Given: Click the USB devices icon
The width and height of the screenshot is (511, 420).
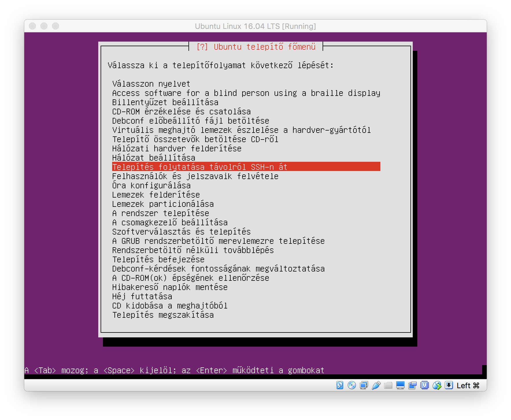Looking at the screenshot, I should 376,385.
